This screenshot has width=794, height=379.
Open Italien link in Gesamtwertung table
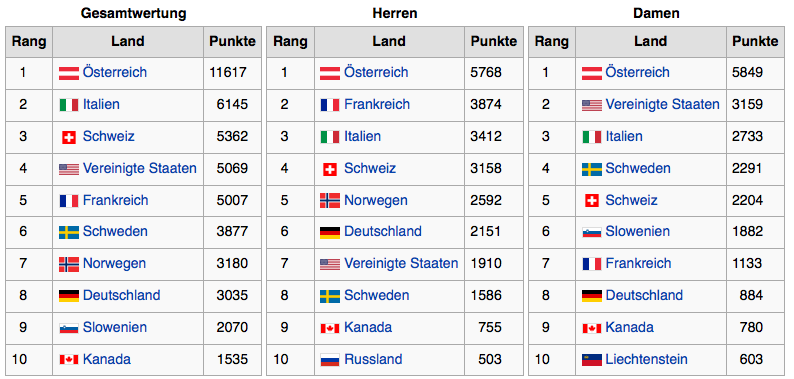tap(101, 104)
